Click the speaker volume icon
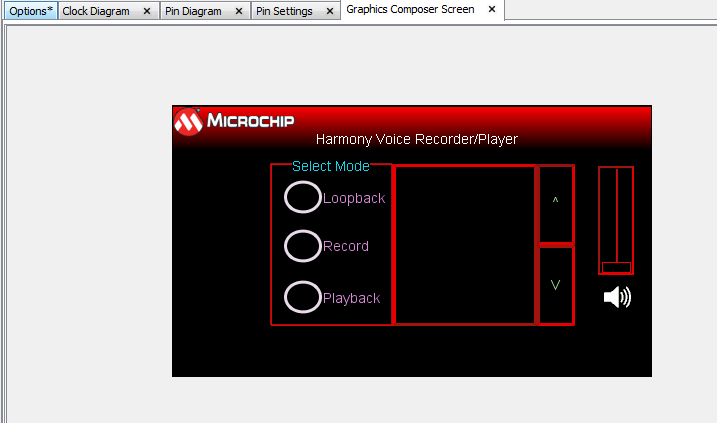Screen dimensions: 717x423 click(617, 297)
